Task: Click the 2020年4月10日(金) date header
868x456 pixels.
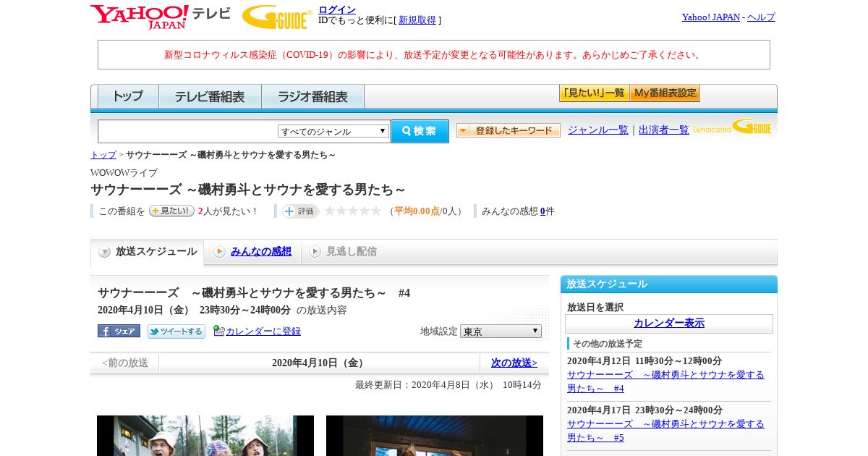Action: tap(319, 363)
